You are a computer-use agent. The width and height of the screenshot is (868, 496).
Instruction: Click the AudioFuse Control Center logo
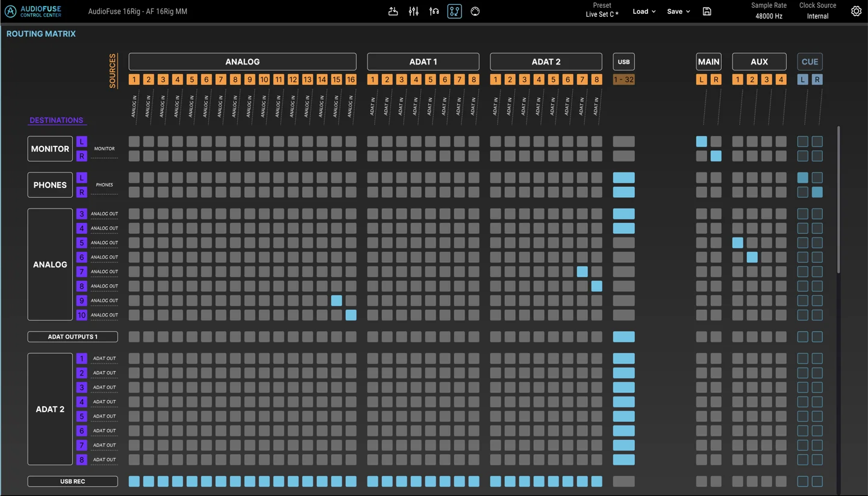pyautogui.click(x=34, y=11)
